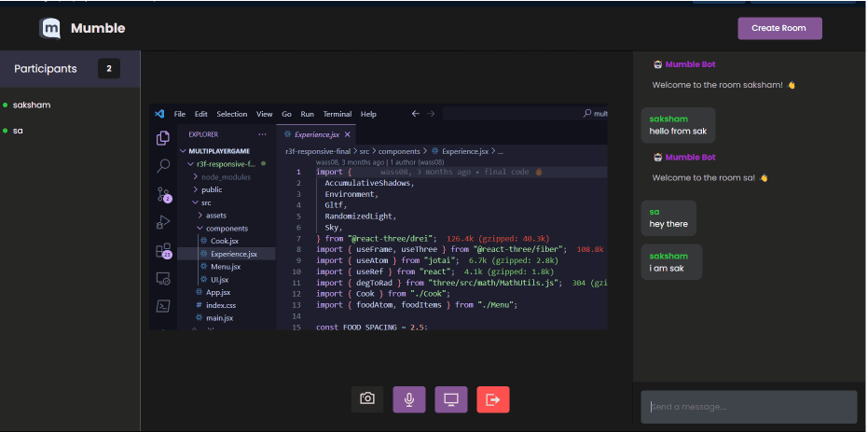Click the r3f-responsive-final breadcrumb
The height and width of the screenshot is (432, 868).
(317, 150)
